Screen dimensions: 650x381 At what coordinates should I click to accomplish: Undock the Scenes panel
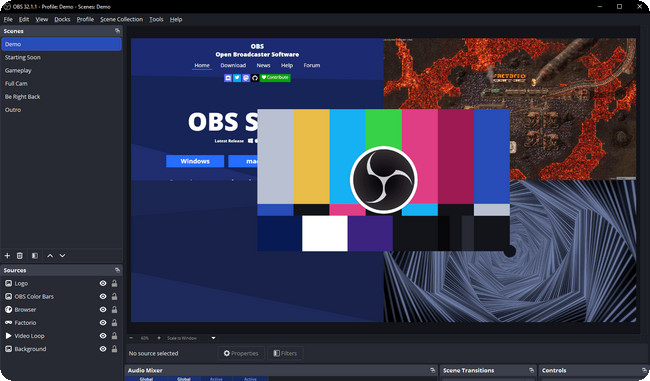click(x=117, y=31)
